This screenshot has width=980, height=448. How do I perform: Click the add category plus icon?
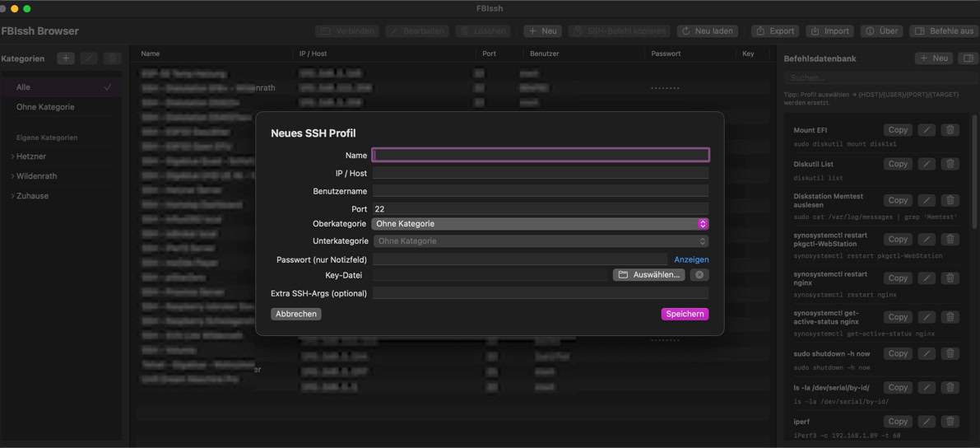[66, 58]
